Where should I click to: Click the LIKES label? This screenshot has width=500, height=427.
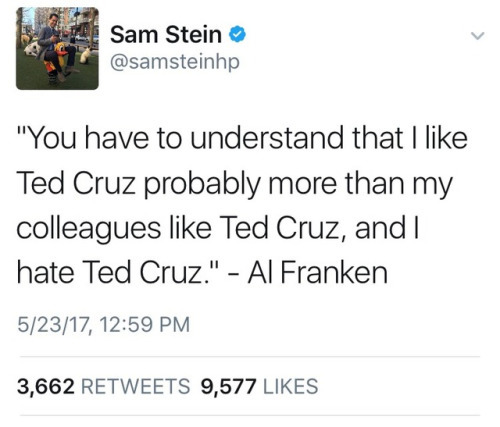[x=291, y=386]
